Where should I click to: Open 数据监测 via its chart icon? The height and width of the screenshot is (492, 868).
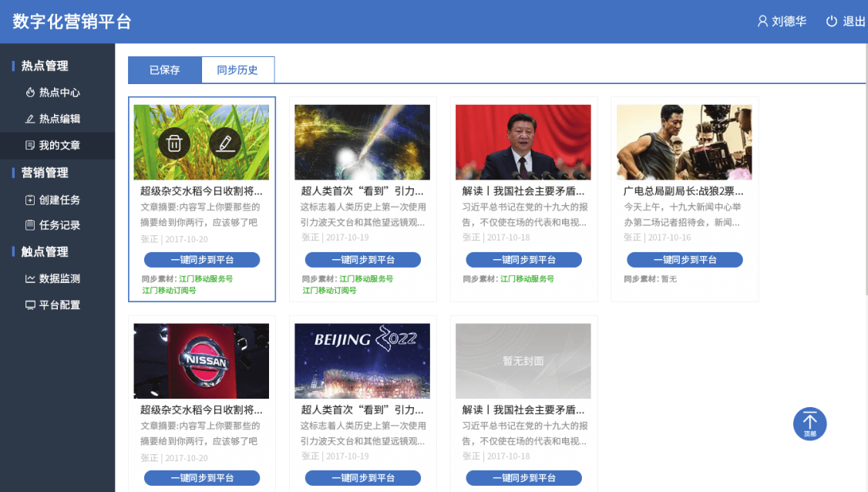(x=30, y=278)
